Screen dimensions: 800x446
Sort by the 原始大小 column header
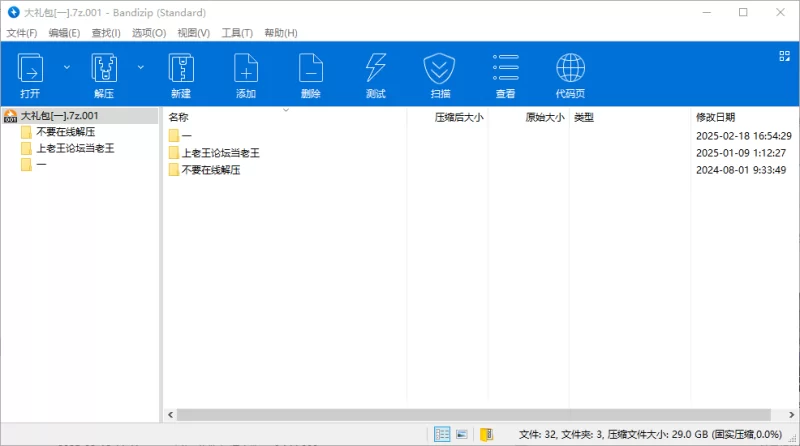[544, 117]
